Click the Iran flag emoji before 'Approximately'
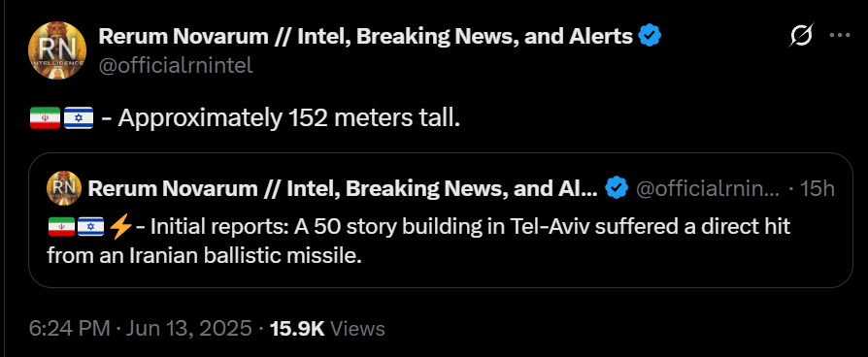 [45, 118]
